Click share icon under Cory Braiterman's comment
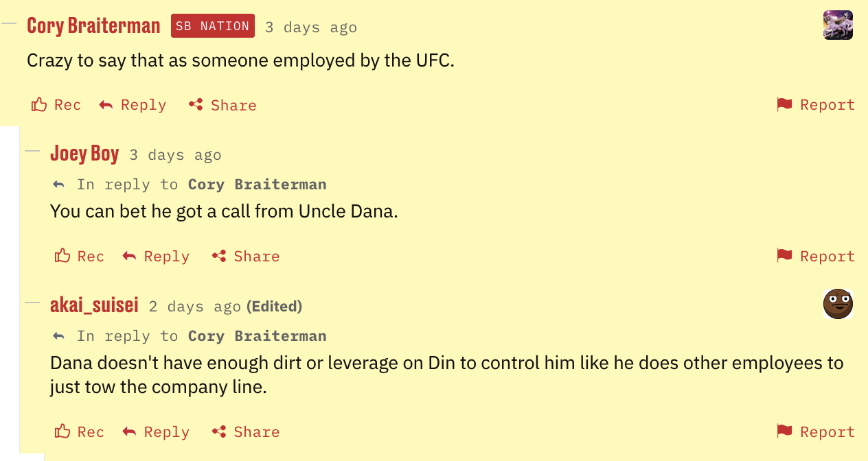868x461 pixels. 196,105
